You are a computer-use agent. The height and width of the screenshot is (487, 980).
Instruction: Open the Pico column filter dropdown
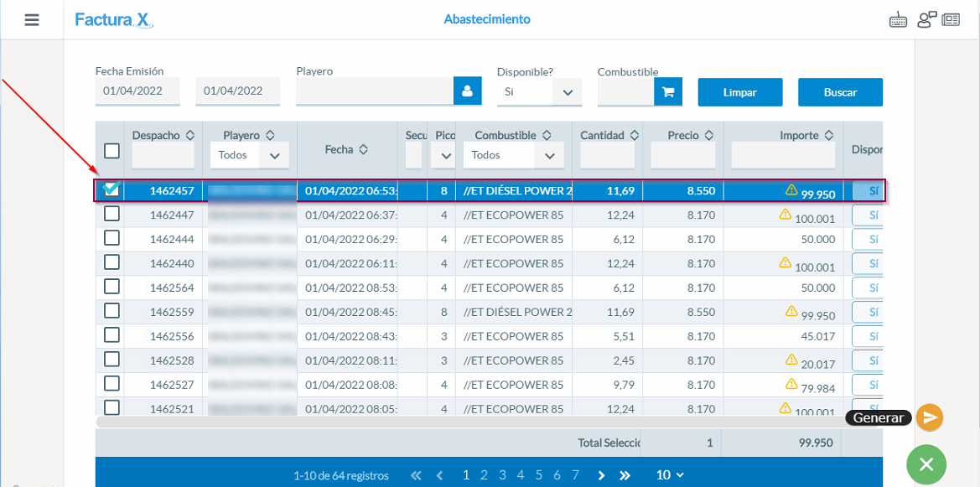[443, 156]
